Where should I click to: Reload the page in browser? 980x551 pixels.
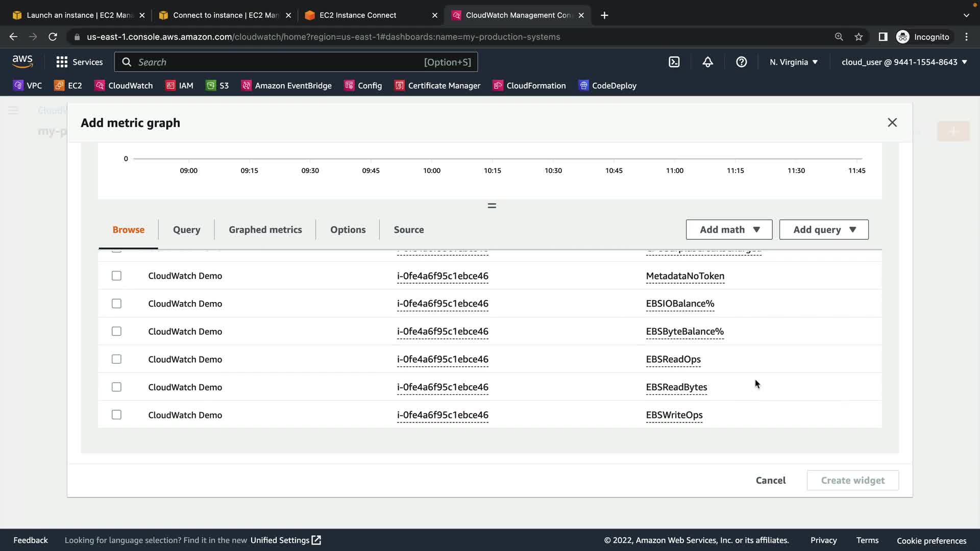click(53, 37)
